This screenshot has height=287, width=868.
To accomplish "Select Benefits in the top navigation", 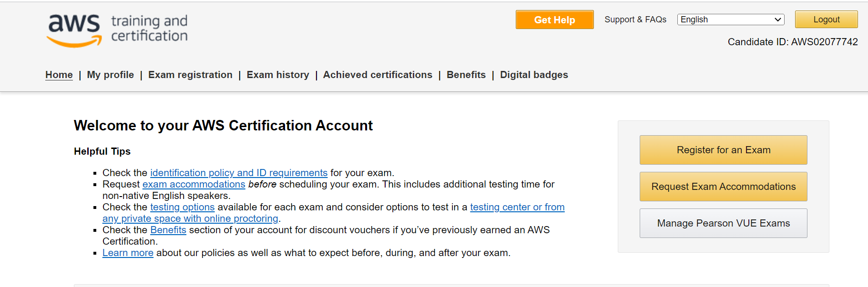I will tap(466, 75).
